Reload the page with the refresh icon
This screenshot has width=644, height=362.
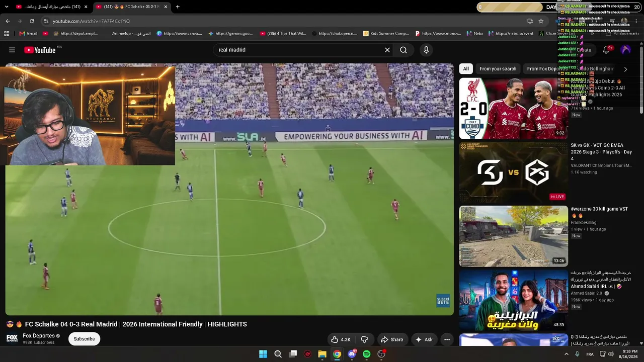click(x=32, y=21)
